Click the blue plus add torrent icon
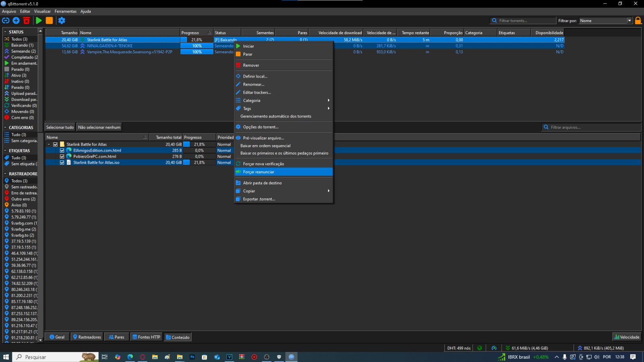The height and width of the screenshot is (362, 644). (x=16, y=21)
